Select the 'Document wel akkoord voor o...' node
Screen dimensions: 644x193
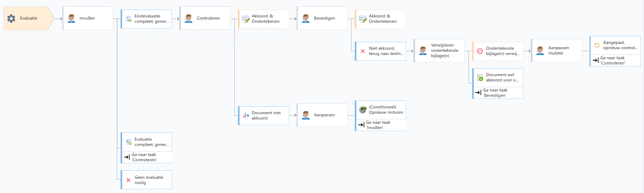[498, 78]
